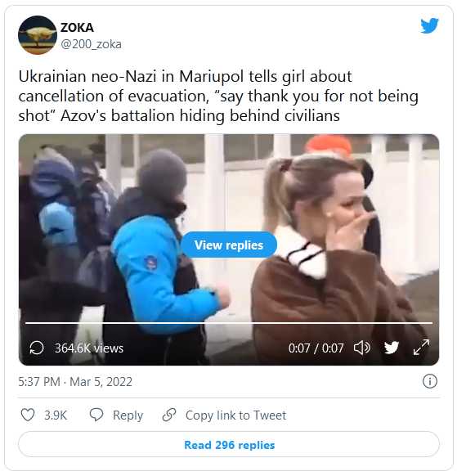Click the View replies button on video

tap(229, 245)
